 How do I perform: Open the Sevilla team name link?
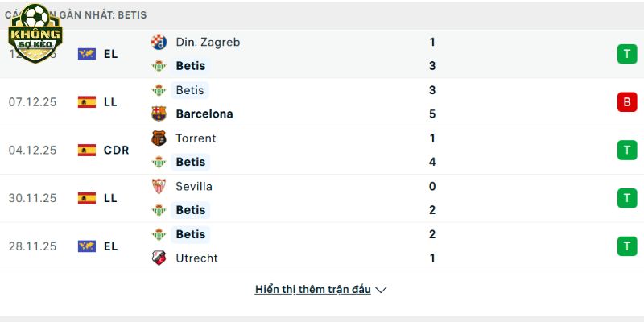click(x=194, y=186)
